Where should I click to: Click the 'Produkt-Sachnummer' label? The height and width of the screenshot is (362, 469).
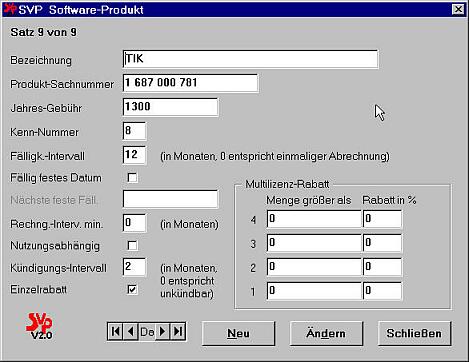pyautogui.click(x=62, y=84)
